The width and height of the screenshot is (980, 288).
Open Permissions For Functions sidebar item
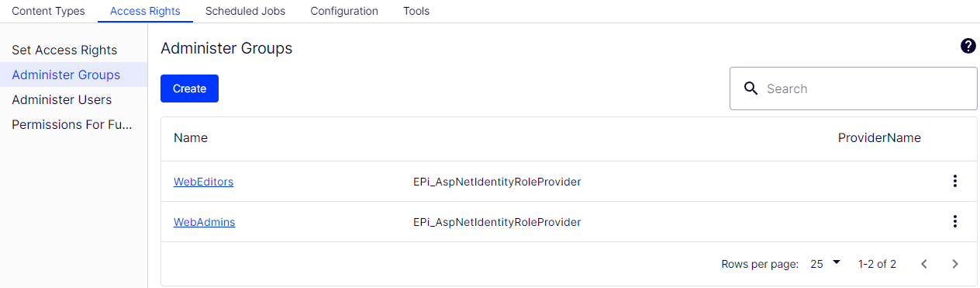coord(74,124)
